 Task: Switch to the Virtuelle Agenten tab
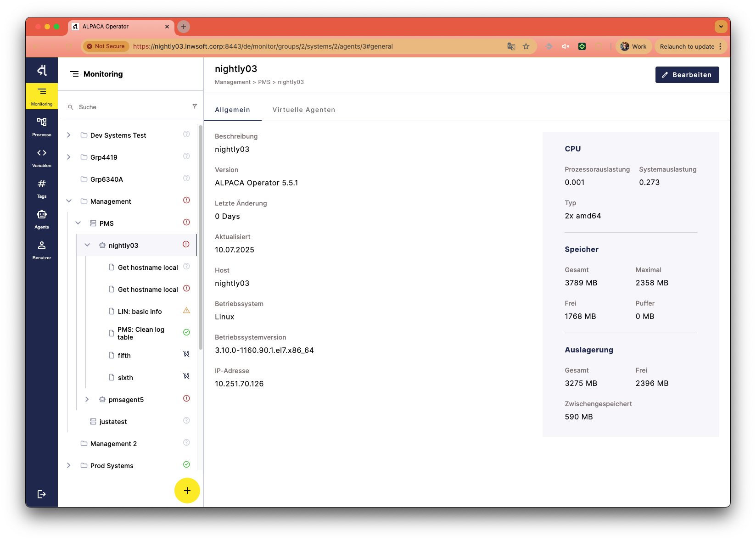tap(304, 110)
